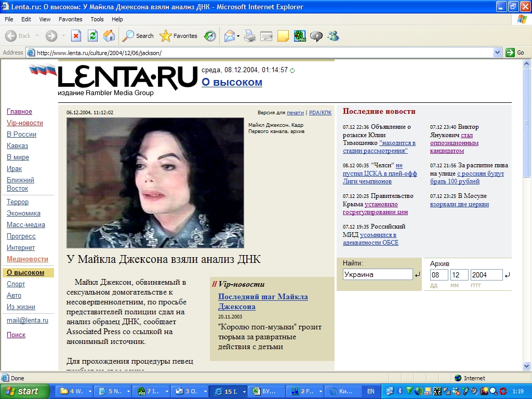Image resolution: width=532 pixels, height=399 pixels.
Task: Click the 'Найти' search field containing Украина
Action: 377,274
